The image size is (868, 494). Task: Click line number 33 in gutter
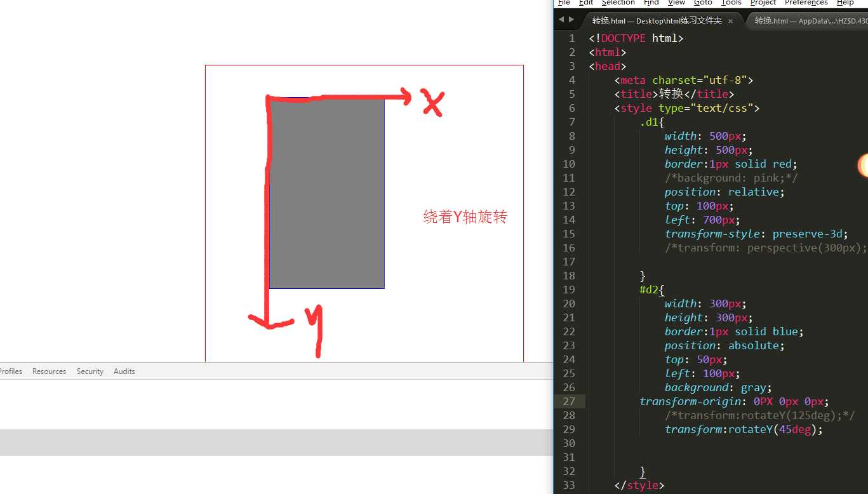pos(569,485)
